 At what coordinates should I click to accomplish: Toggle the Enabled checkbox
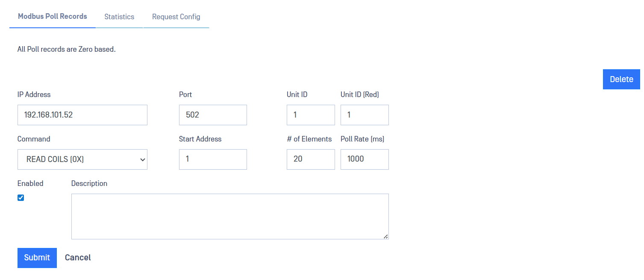click(x=21, y=198)
